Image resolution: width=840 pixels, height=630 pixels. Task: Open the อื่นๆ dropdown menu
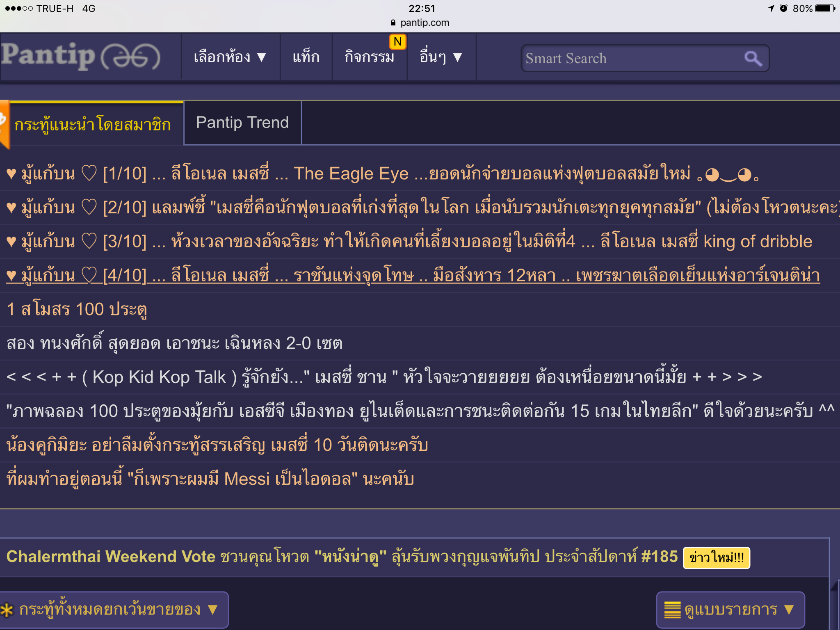point(441,57)
